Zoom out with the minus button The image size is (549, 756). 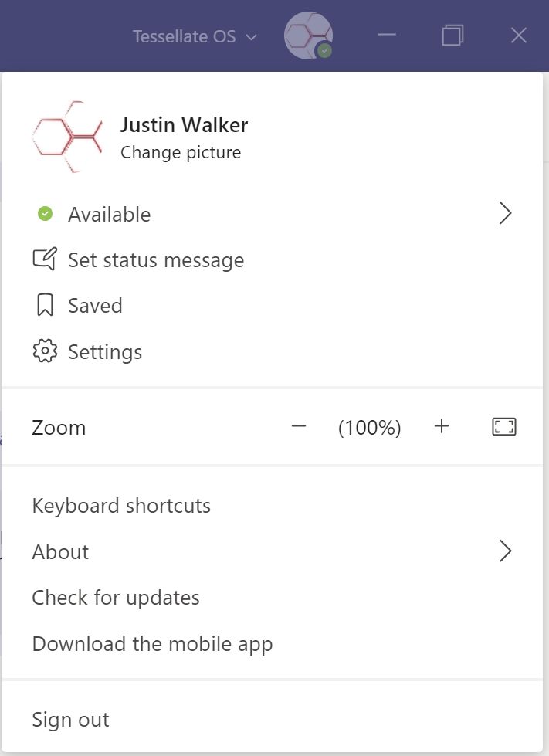tap(299, 426)
